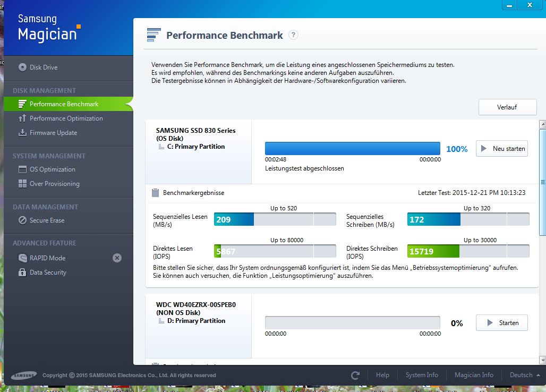Click the Direktes Lesen 5867 result bar

275,251
